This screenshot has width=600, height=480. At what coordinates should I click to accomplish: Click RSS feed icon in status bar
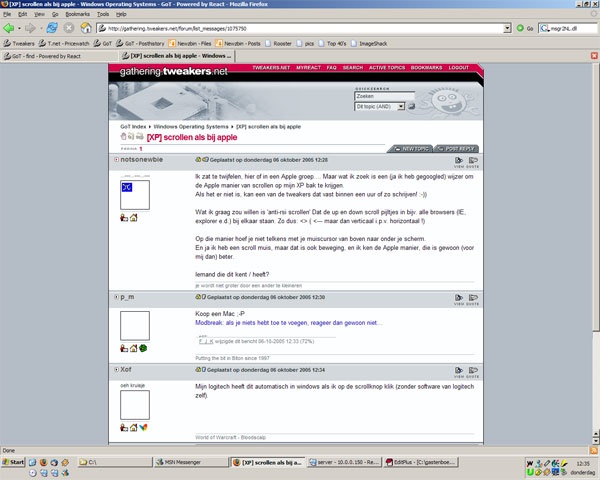click(594, 451)
